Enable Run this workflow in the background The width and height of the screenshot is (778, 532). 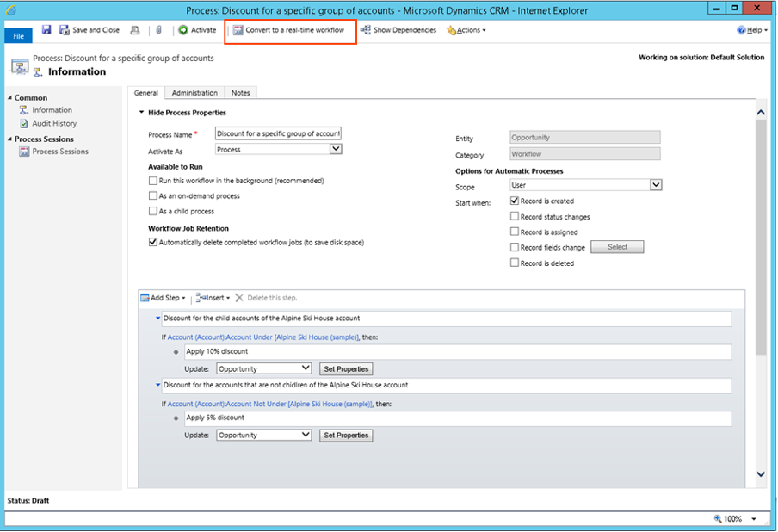click(153, 181)
